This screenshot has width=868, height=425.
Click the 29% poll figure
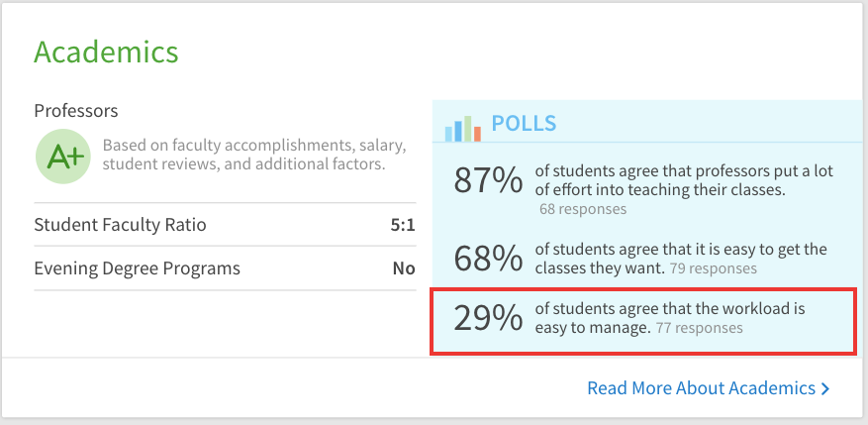(x=487, y=318)
